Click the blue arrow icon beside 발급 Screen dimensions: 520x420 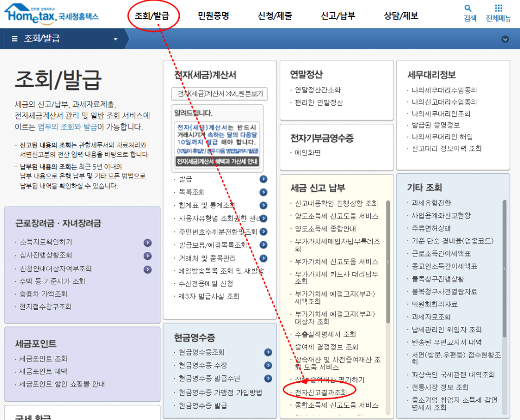(263, 179)
